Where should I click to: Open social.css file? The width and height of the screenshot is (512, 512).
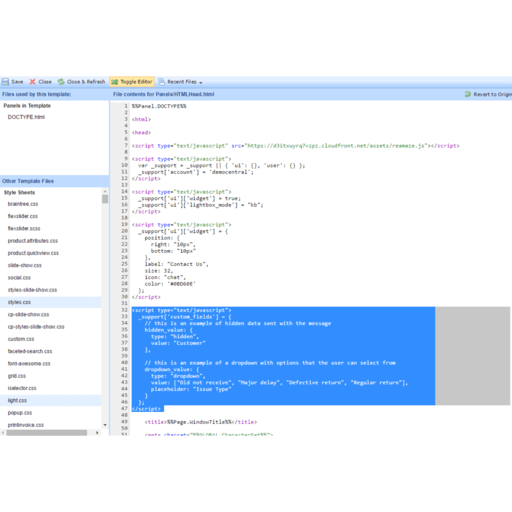pyautogui.click(x=19, y=278)
